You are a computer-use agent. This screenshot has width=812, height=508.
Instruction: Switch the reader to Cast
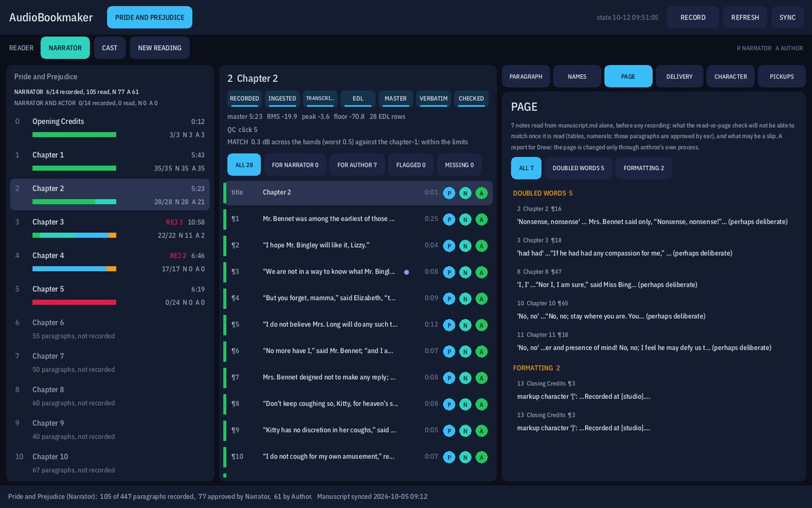point(110,48)
